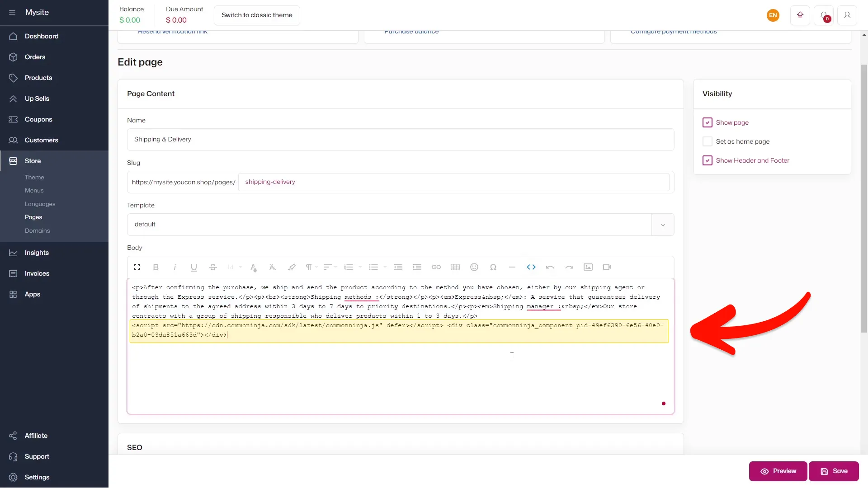Open text color picker
868x488 pixels.
254,267
